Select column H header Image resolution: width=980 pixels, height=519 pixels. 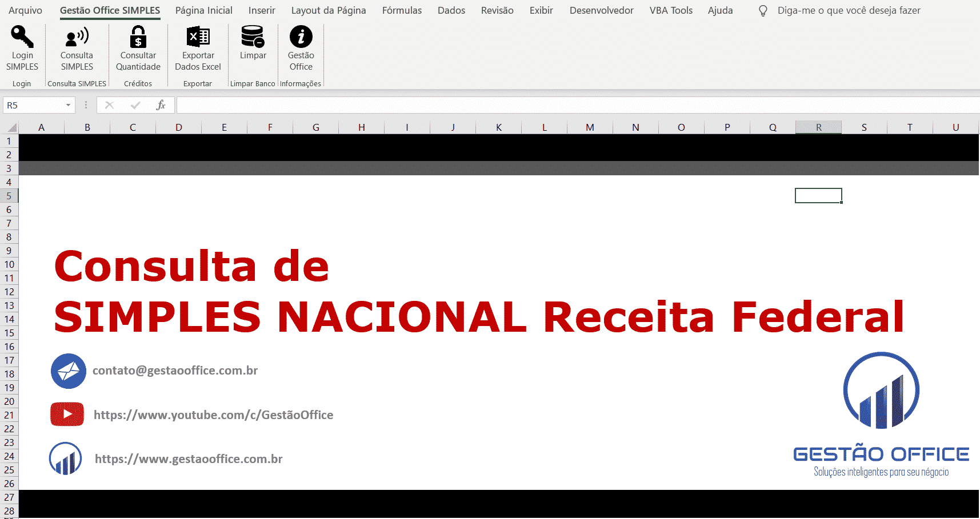(361, 127)
